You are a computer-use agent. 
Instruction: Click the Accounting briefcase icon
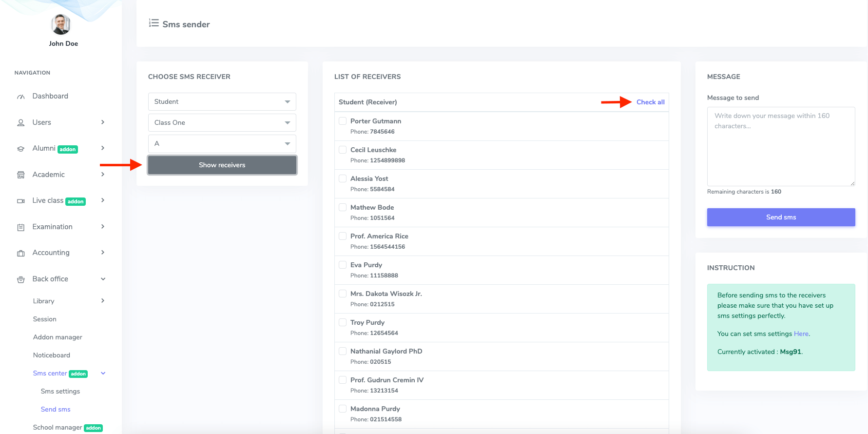click(x=21, y=253)
